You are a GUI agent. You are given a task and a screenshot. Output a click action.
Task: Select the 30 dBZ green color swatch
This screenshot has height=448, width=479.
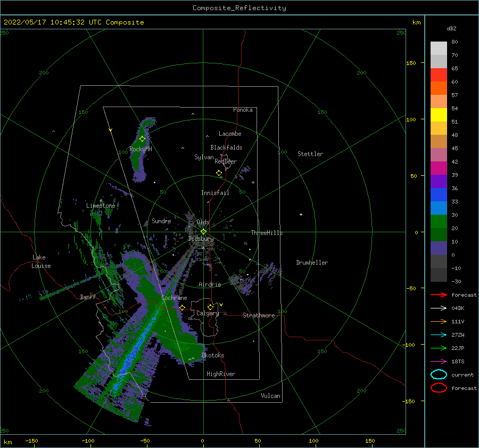439,221
